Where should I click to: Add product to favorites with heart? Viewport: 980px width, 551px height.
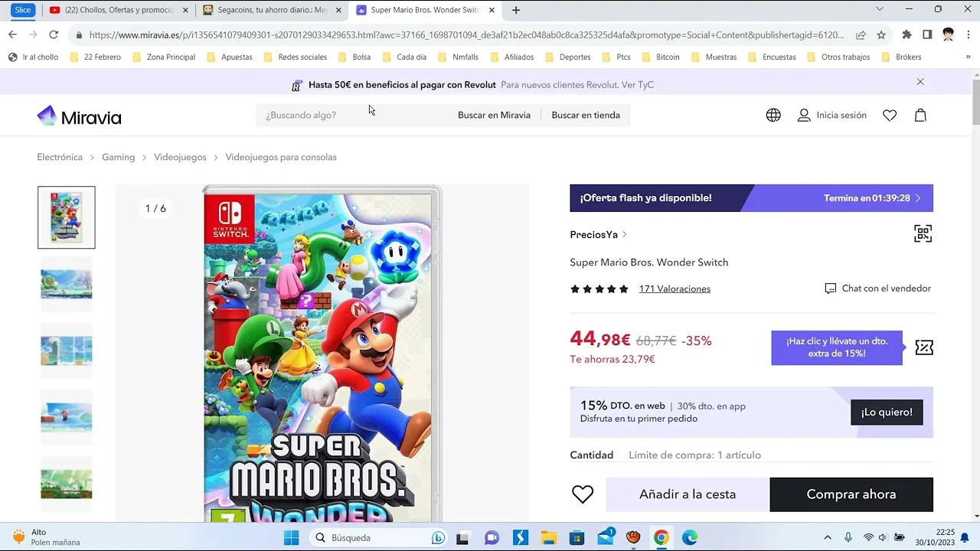click(x=583, y=494)
